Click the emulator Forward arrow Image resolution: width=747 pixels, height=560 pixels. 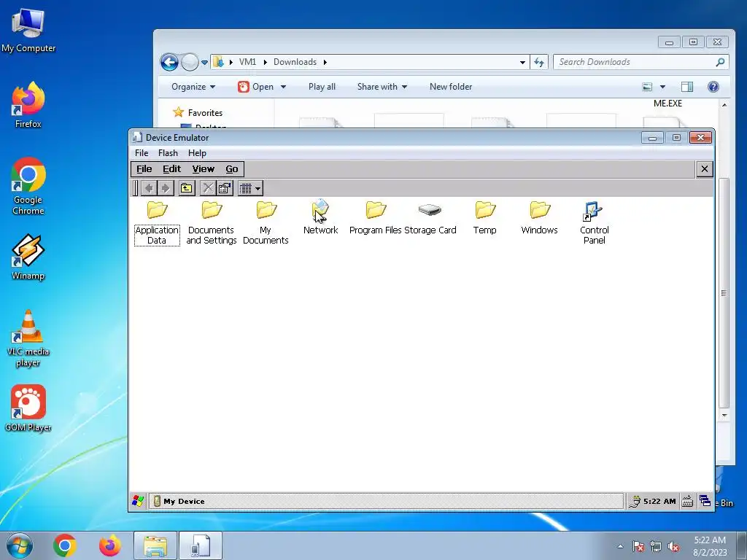[166, 188]
